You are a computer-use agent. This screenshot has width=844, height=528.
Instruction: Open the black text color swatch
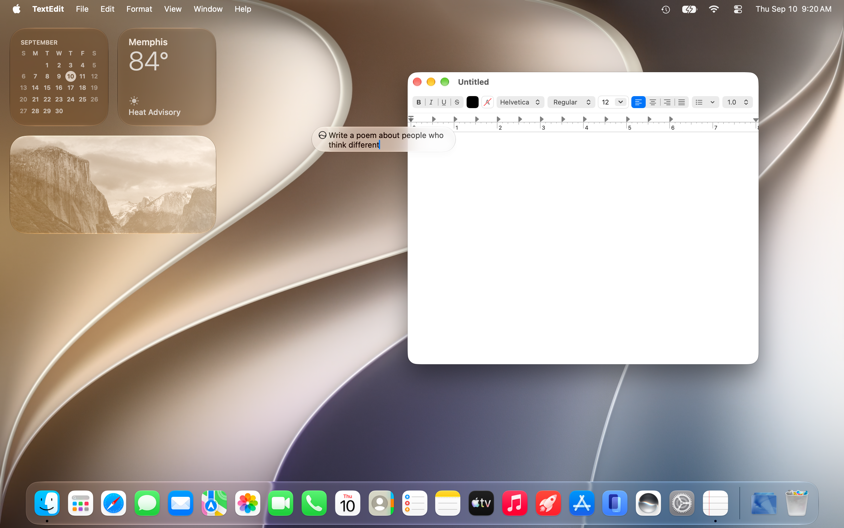point(472,102)
